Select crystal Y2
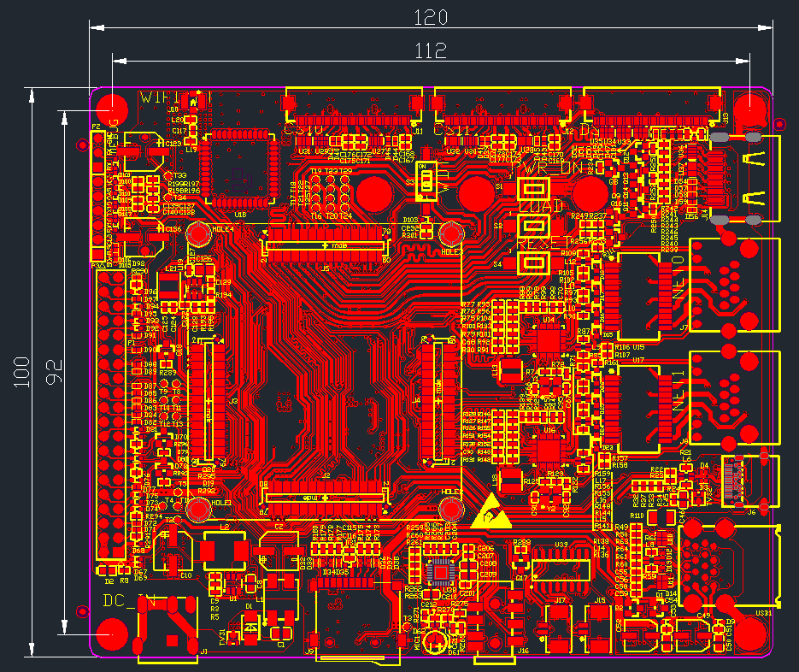 coord(549,497)
